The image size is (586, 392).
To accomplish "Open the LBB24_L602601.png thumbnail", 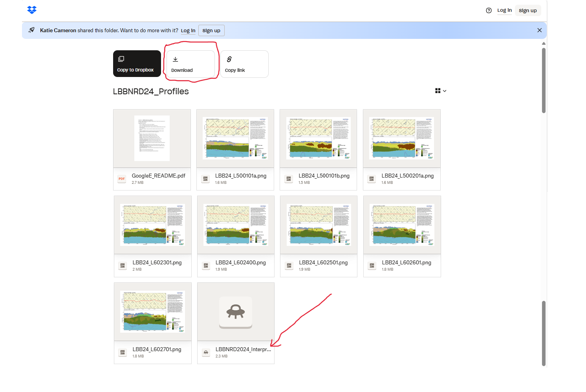I will pos(402,225).
